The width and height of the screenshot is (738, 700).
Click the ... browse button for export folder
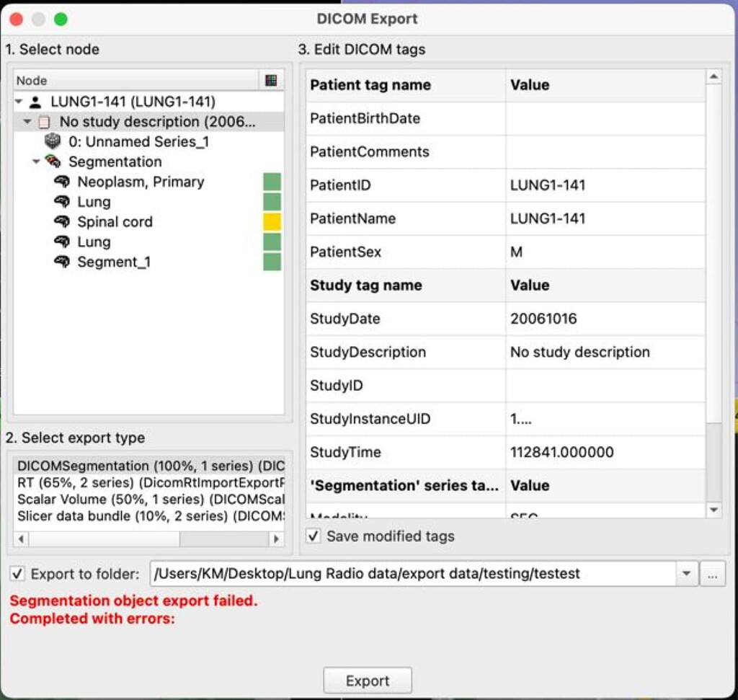click(712, 575)
